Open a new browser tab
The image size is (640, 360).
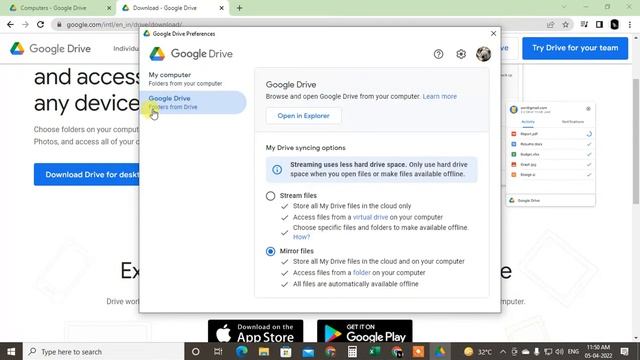click(x=239, y=8)
